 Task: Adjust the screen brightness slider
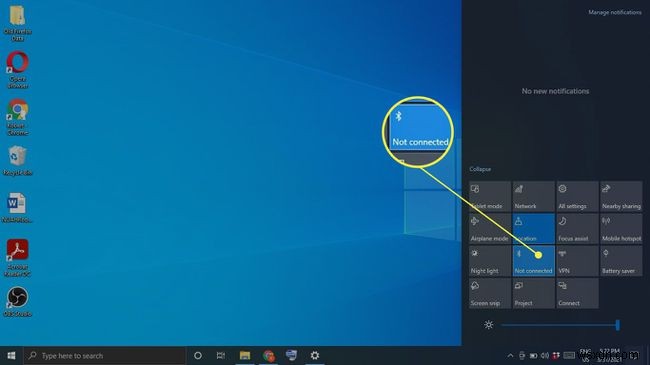[560, 325]
